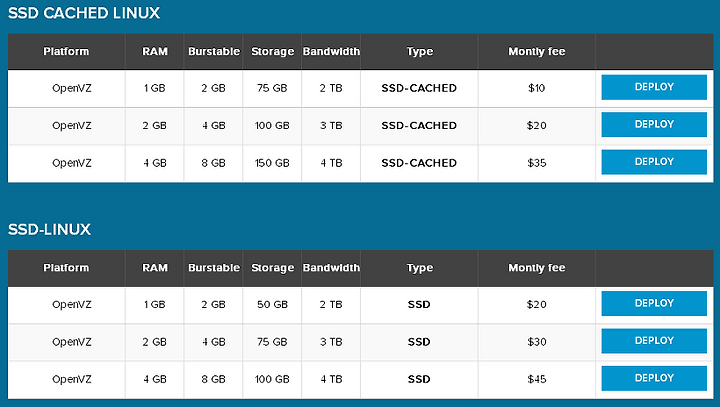Select the 50 GB storage cell
Viewport: 720px width, 407px height.
click(x=272, y=305)
